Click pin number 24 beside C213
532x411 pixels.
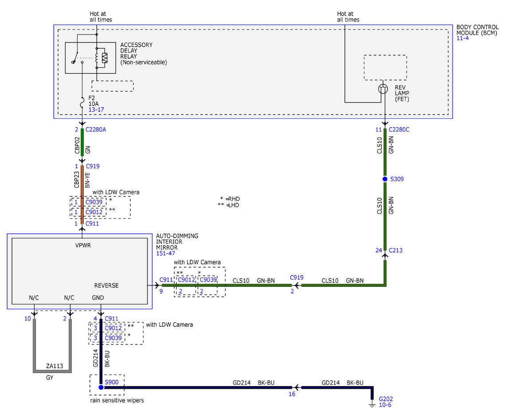[379, 251]
